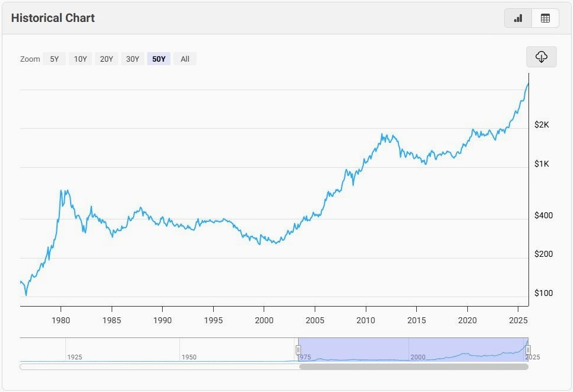Click the 2000 label on main x-axis
573x392 pixels.
(264, 320)
